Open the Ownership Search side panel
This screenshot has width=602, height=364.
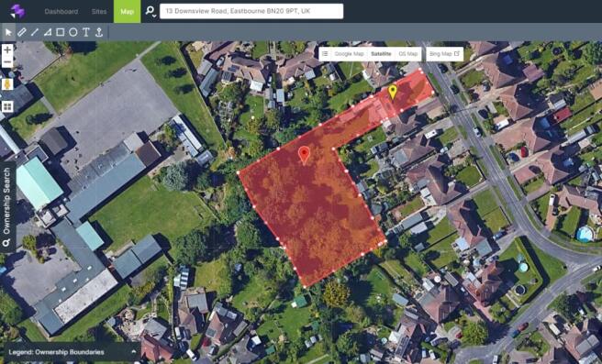pyautogui.click(x=6, y=207)
